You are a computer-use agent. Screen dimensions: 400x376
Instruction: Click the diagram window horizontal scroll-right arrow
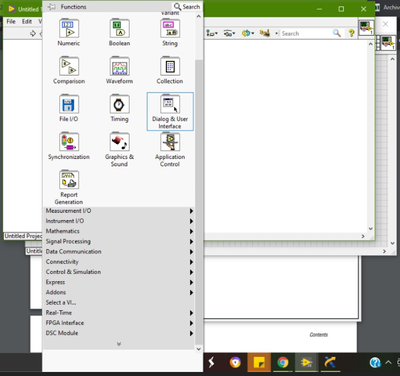click(363, 236)
